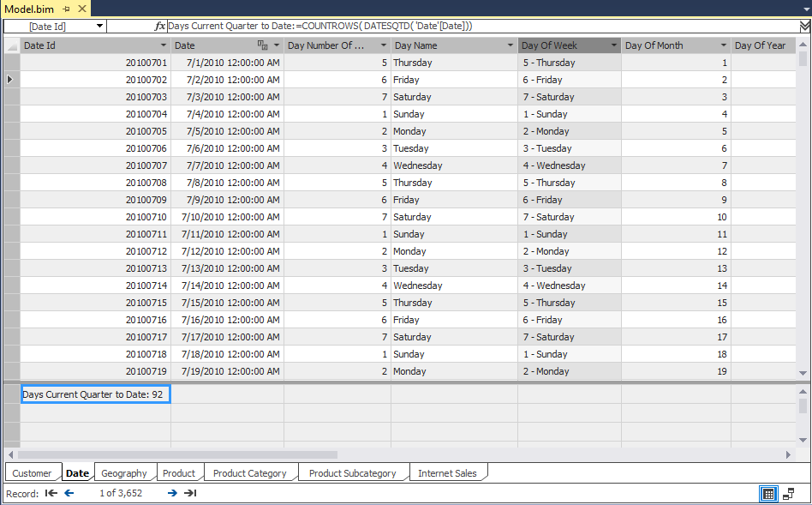Select the Geography table tab
This screenshot has height=505, width=812.
coord(124,473)
